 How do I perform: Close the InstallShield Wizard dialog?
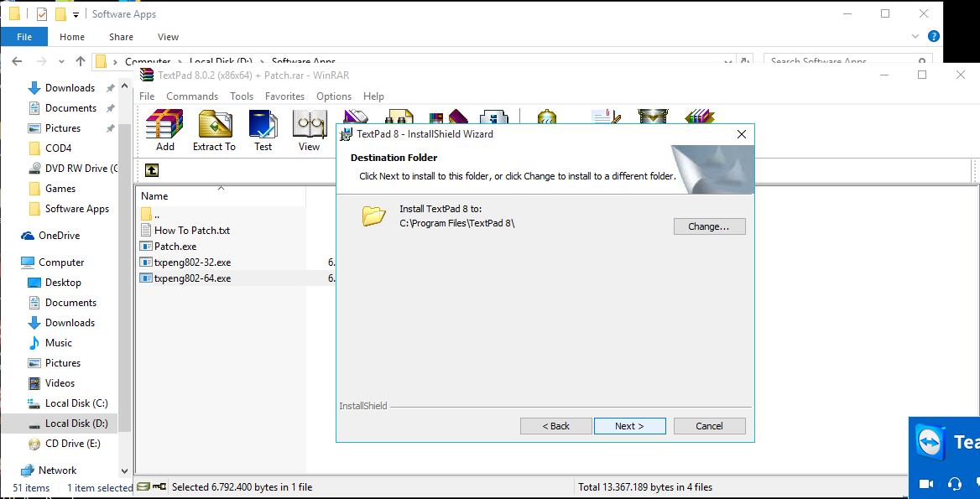[741, 134]
